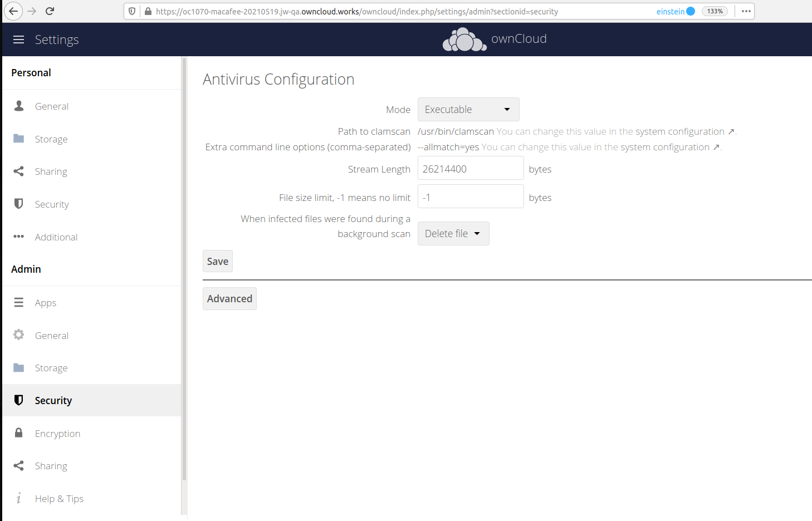Open Additional settings via the ellipsis icon

[18, 237]
